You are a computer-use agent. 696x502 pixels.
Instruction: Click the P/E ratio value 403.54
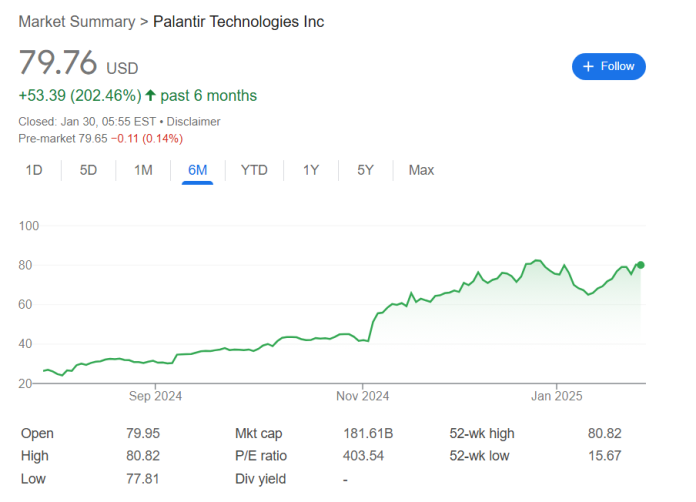[x=364, y=456]
